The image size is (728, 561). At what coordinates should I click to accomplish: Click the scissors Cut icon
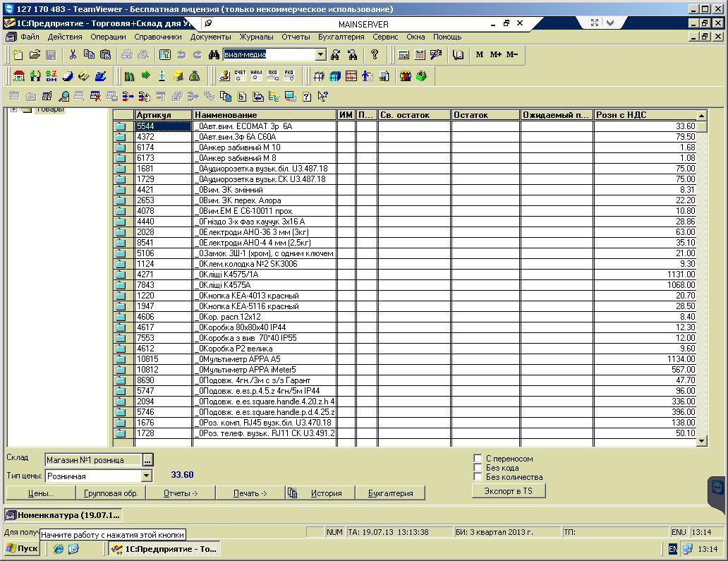73,55
